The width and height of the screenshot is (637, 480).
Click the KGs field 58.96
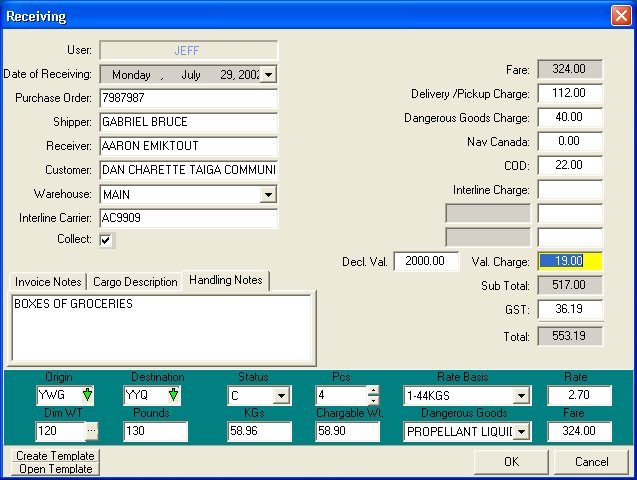(259, 431)
